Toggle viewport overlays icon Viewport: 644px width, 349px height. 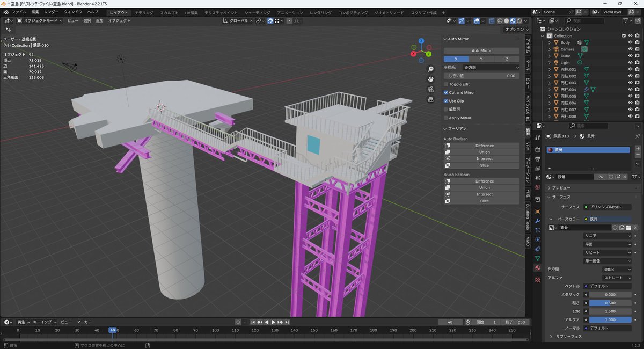tap(476, 20)
